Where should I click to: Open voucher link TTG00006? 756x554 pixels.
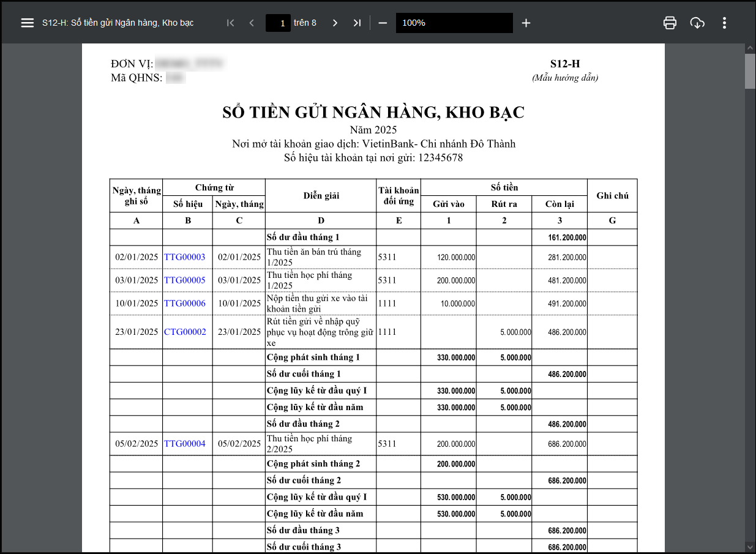click(185, 304)
